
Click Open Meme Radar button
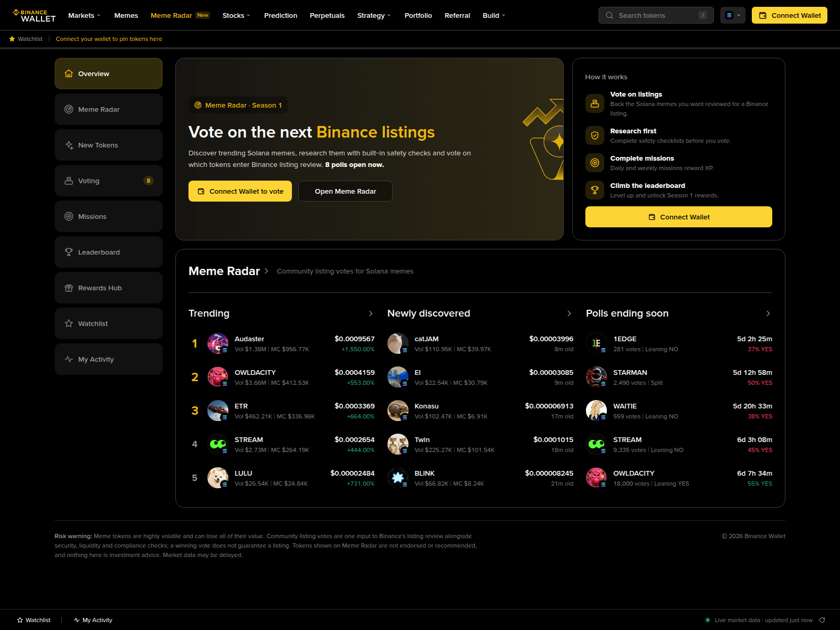click(x=345, y=191)
